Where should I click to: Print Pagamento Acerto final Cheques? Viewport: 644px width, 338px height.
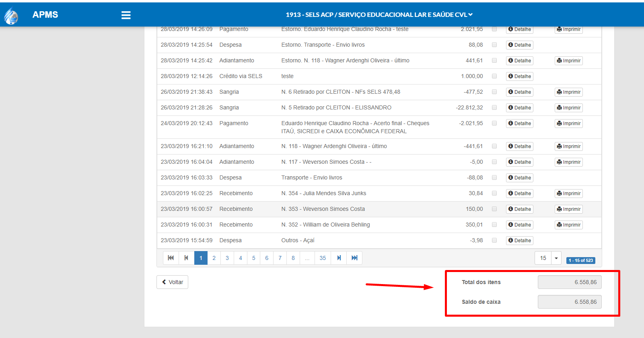pos(569,124)
